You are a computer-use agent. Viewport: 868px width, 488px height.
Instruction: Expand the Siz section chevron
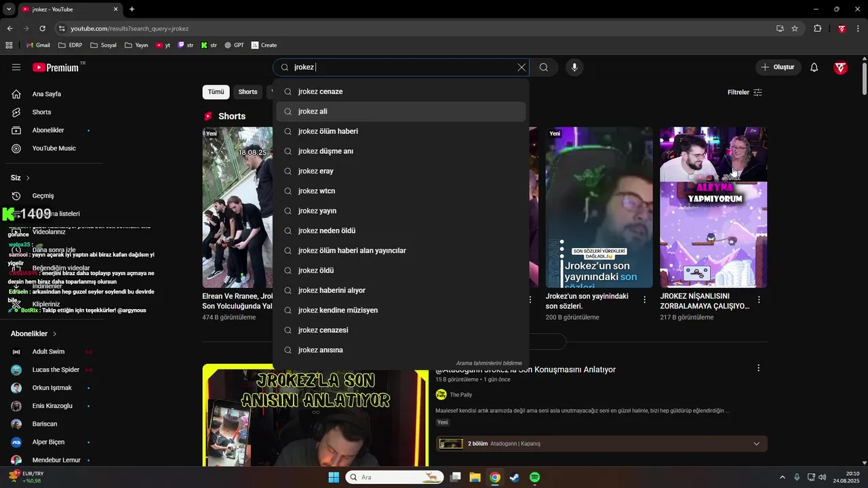(28, 178)
